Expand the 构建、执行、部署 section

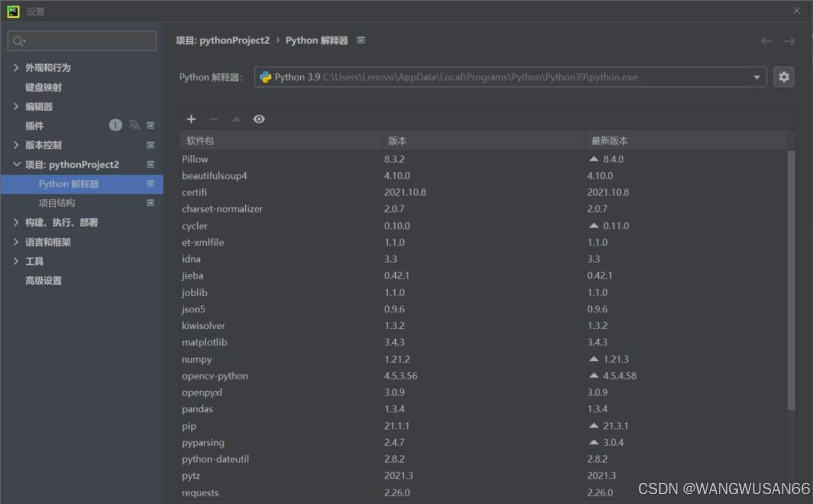pos(16,222)
